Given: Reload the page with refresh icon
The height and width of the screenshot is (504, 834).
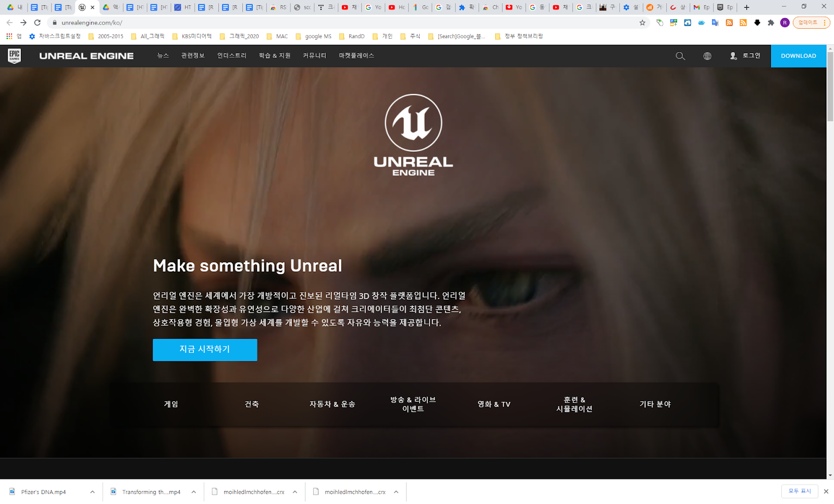Looking at the screenshot, I should tap(38, 22).
